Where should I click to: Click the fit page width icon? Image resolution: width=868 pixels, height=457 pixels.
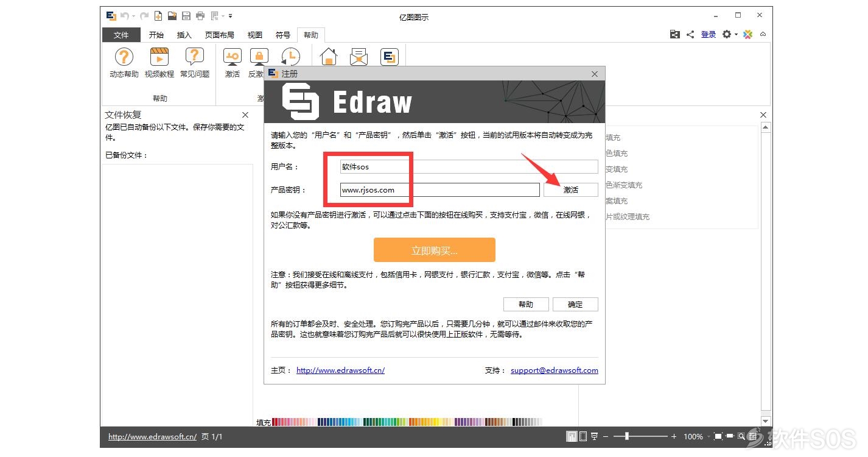(x=730, y=436)
